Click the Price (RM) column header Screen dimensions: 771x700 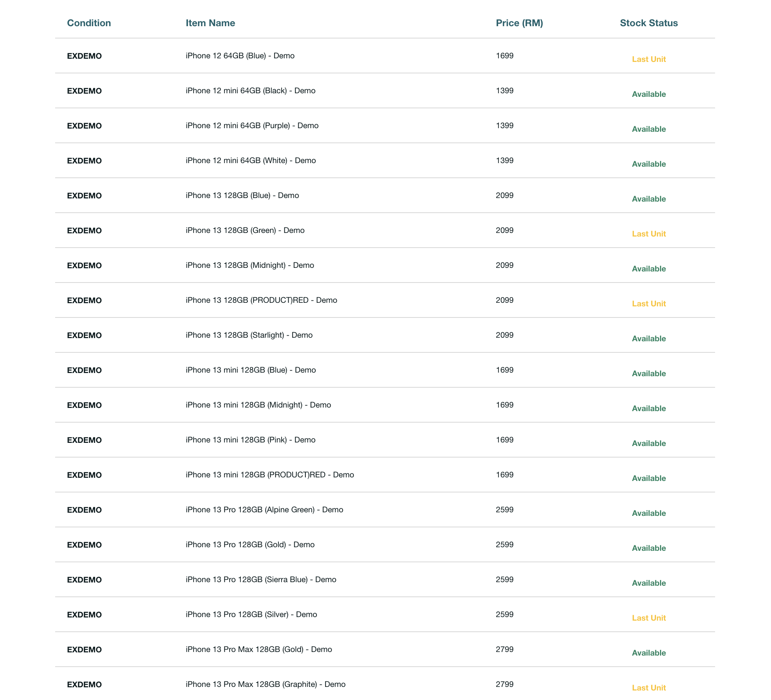pyautogui.click(x=519, y=23)
